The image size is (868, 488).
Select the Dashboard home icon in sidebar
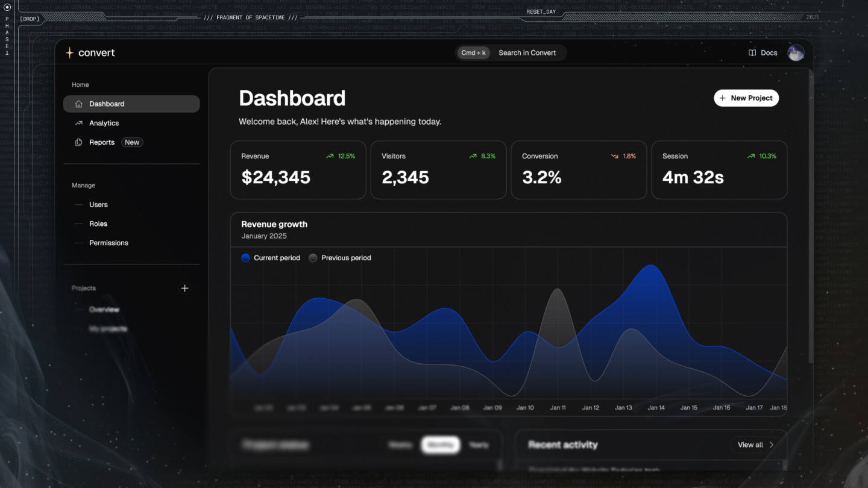(78, 104)
